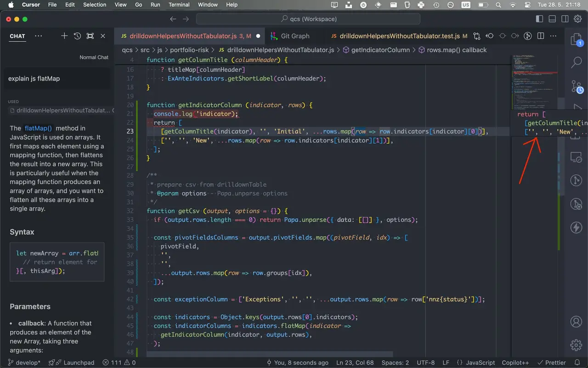Screen dimensions: 588x368
Task: Close the chat panel
Action: click(x=103, y=36)
